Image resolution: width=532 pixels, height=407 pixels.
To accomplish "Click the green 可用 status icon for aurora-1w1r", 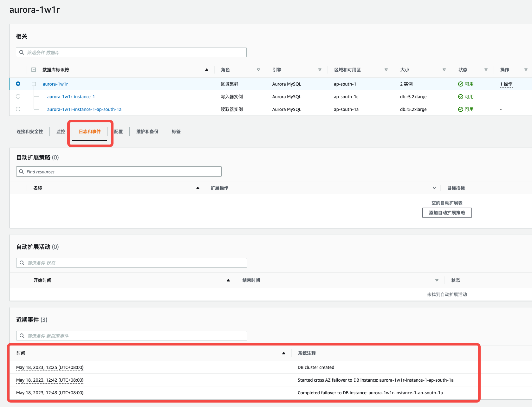I will click(460, 84).
